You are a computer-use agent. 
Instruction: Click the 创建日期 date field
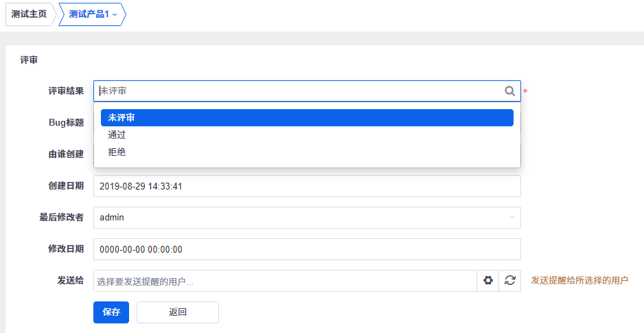[x=307, y=186]
